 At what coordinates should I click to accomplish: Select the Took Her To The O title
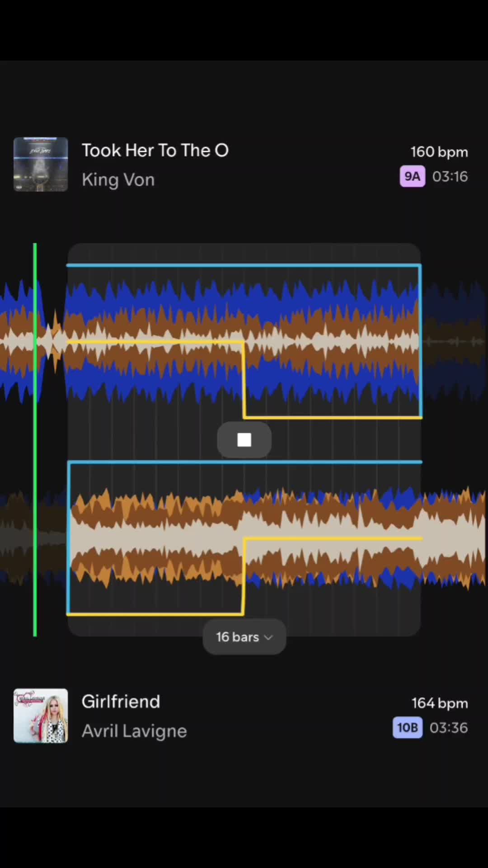(x=155, y=151)
